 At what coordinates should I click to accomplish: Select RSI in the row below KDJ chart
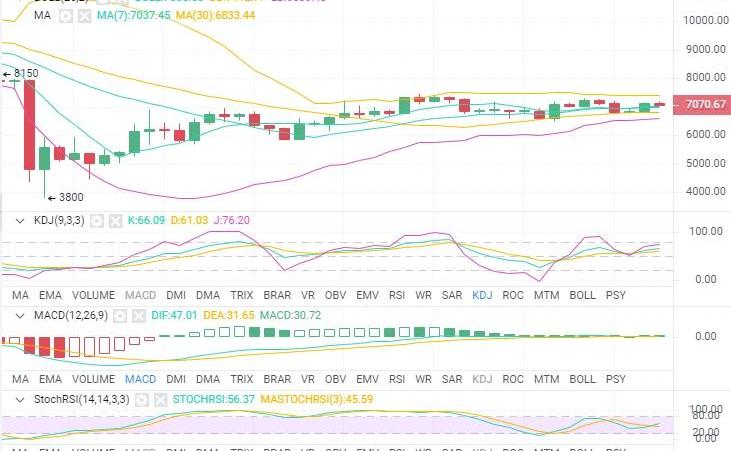point(397,295)
